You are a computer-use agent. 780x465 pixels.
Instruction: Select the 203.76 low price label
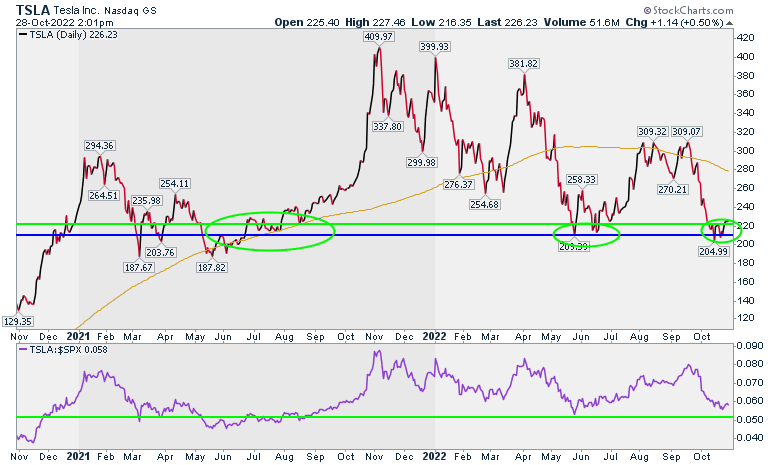click(x=160, y=253)
